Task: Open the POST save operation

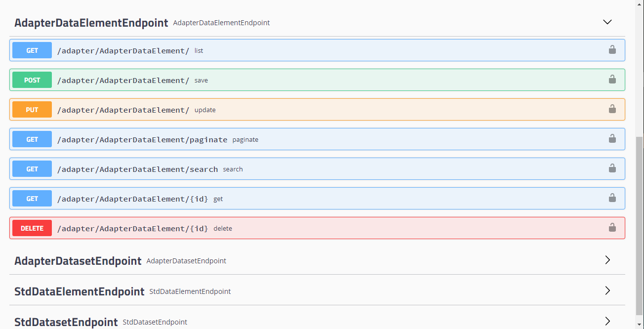Action: pyautogui.click(x=32, y=80)
